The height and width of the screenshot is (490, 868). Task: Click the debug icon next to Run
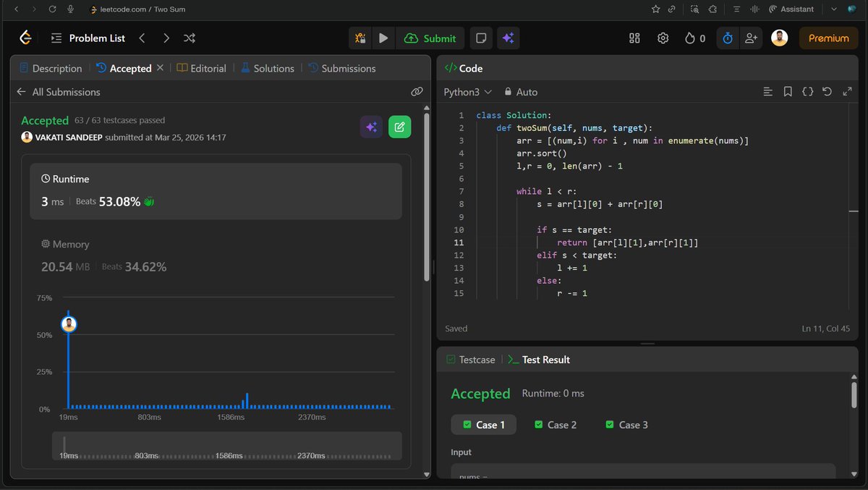tap(360, 38)
